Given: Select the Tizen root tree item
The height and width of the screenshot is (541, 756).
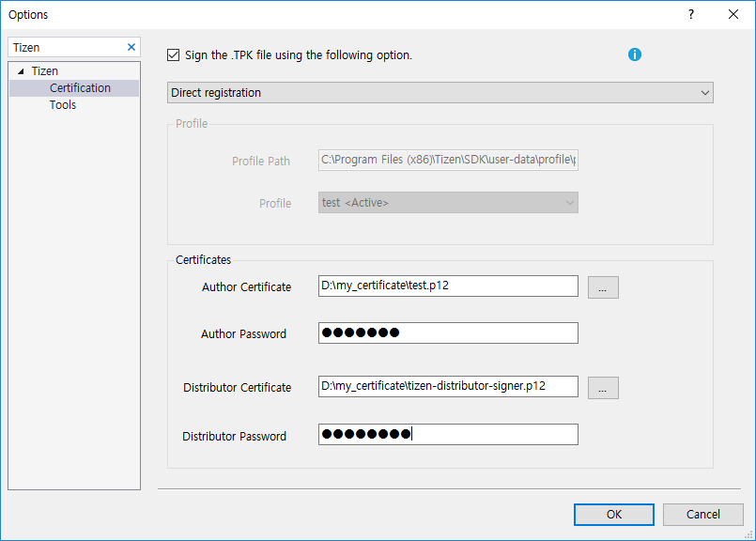Looking at the screenshot, I should tap(45, 70).
